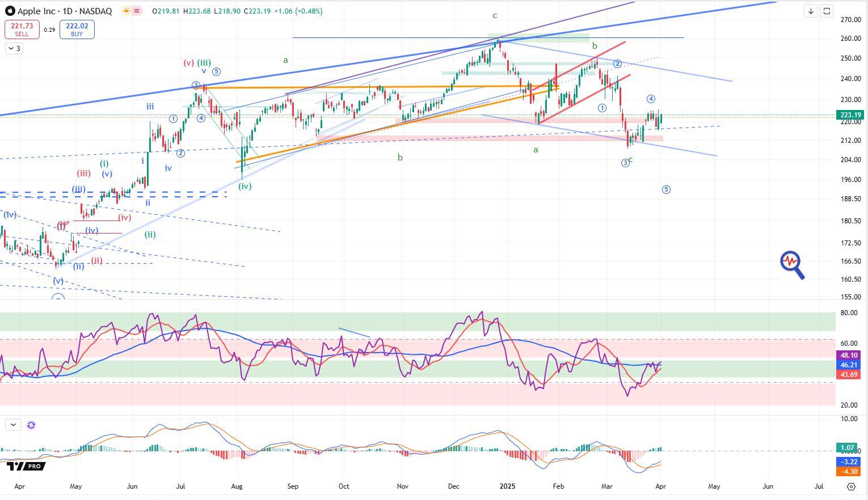This screenshot has width=868, height=500.
Task: Select the red (v) wave label near July peak
Action: [189, 63]
